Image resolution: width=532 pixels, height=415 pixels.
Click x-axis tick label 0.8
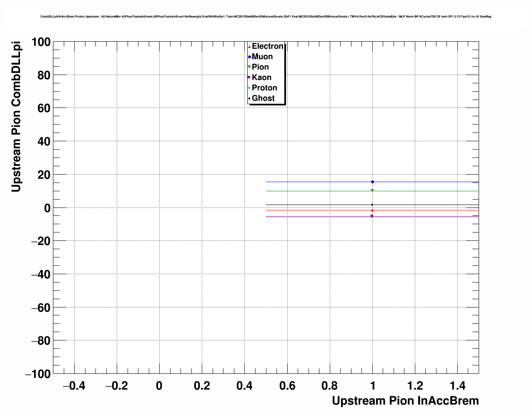pos(330,386)
